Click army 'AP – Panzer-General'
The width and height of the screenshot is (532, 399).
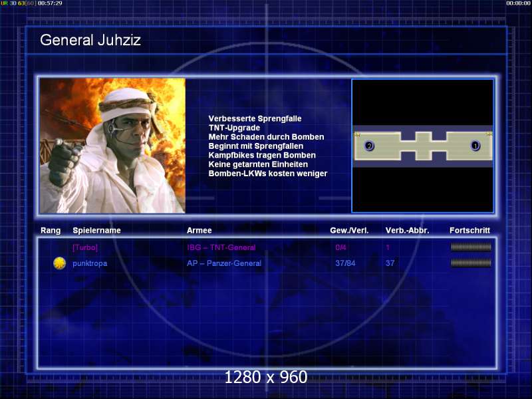[x=224, y=263]
